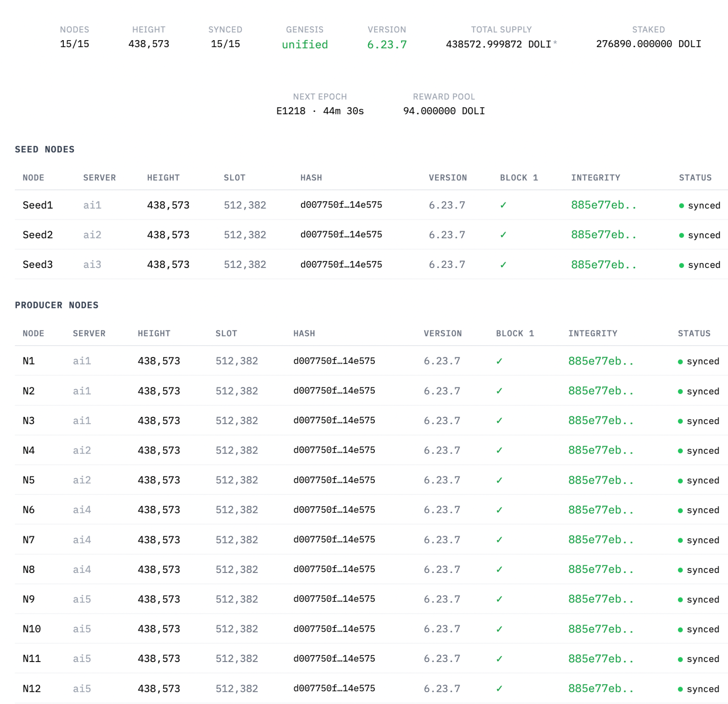The width and height of the screenshot is (728, 704).
Task: Click height 438,573 in row N8
Action: (x=159, y=569)
